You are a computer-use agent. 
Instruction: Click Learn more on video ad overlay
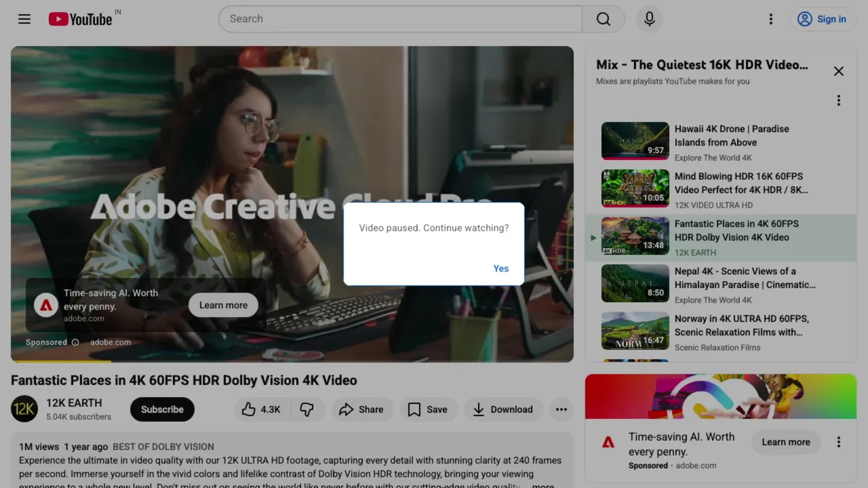(223, 305)
